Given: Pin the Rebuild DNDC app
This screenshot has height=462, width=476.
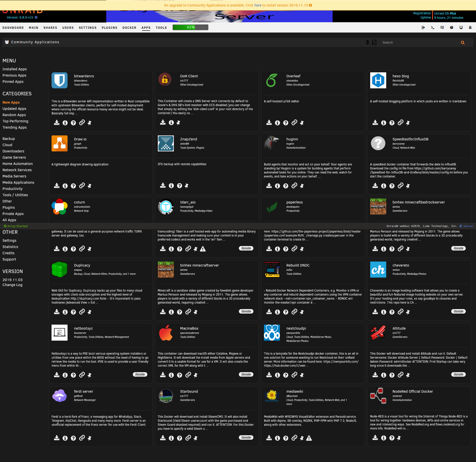Looking at the screenshot, I should pyautogui.click(x=302, y=312).
